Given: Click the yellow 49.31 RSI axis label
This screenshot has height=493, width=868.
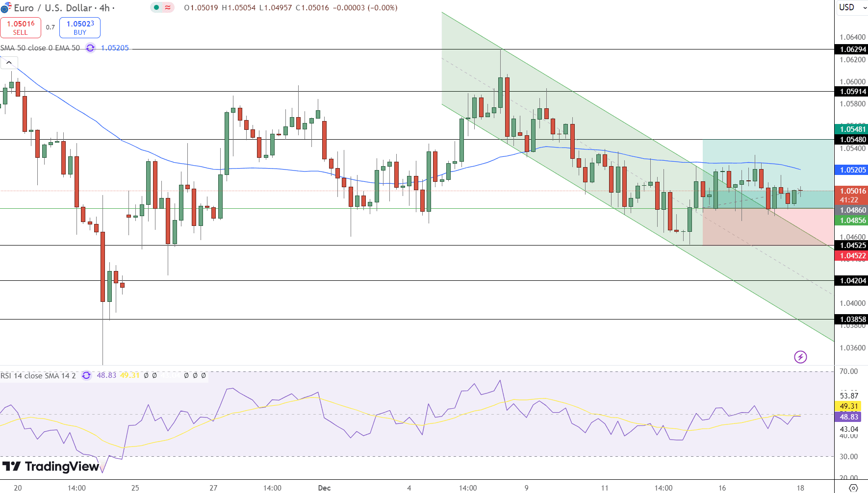Looking at the screenshot, I should [x=849, y=406].
